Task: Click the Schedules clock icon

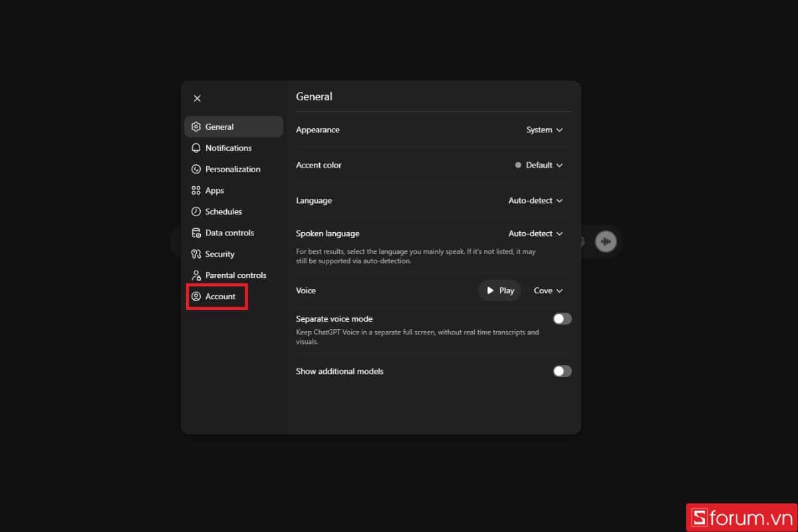Action: (196, 212)
